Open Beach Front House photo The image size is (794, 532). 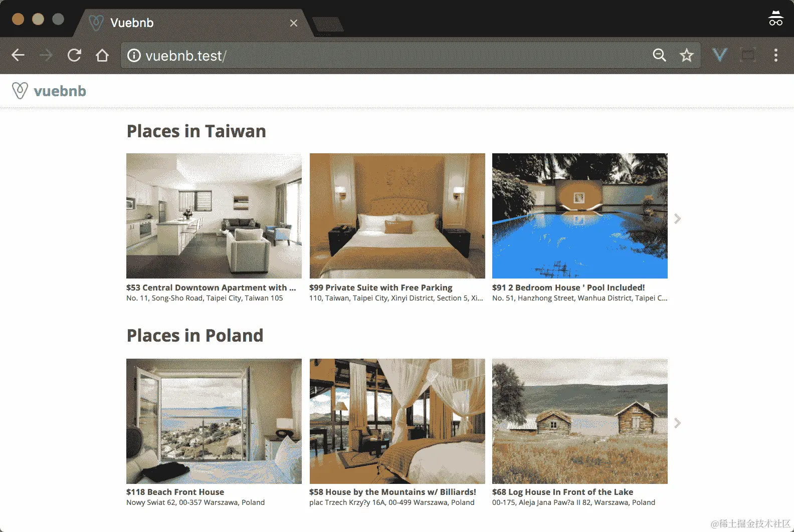214,421
